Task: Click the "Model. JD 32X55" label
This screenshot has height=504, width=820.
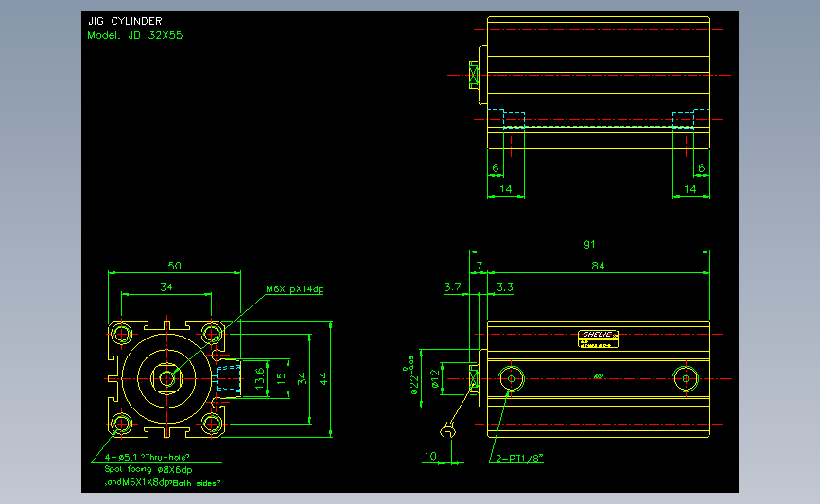Action: coord(135,36)
